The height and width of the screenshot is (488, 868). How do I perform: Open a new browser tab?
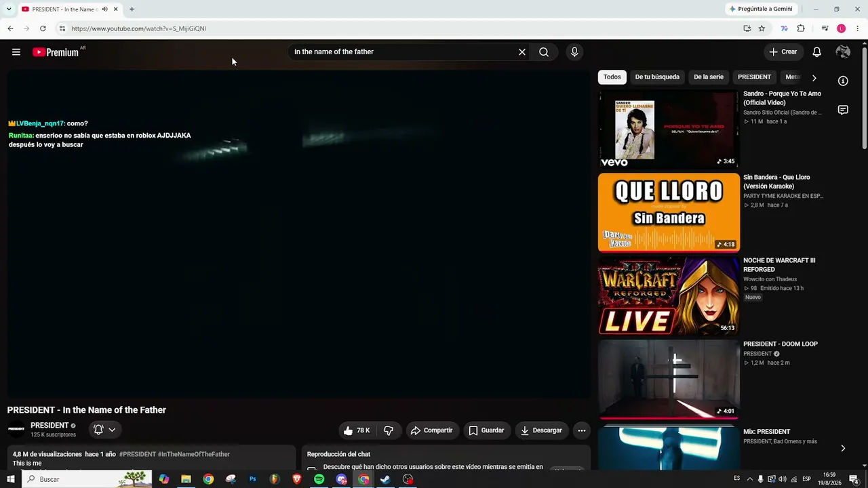(x=132, y=9)
